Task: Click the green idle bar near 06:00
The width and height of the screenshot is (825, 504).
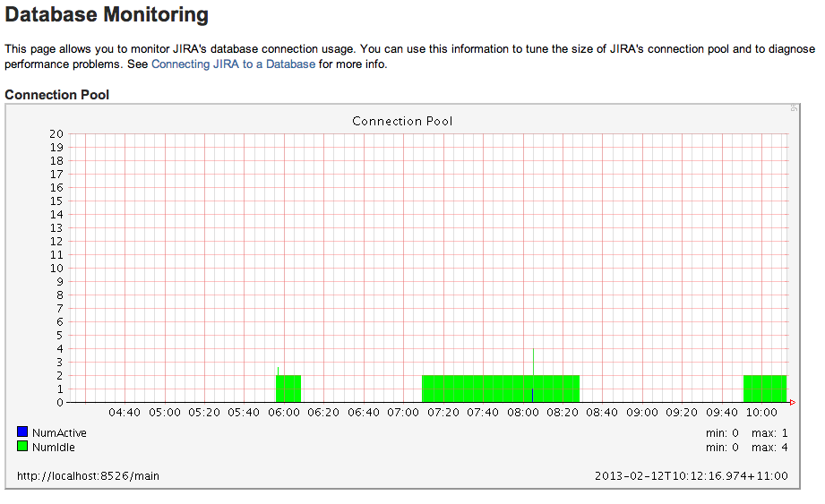Action: [x=288, y=389]
